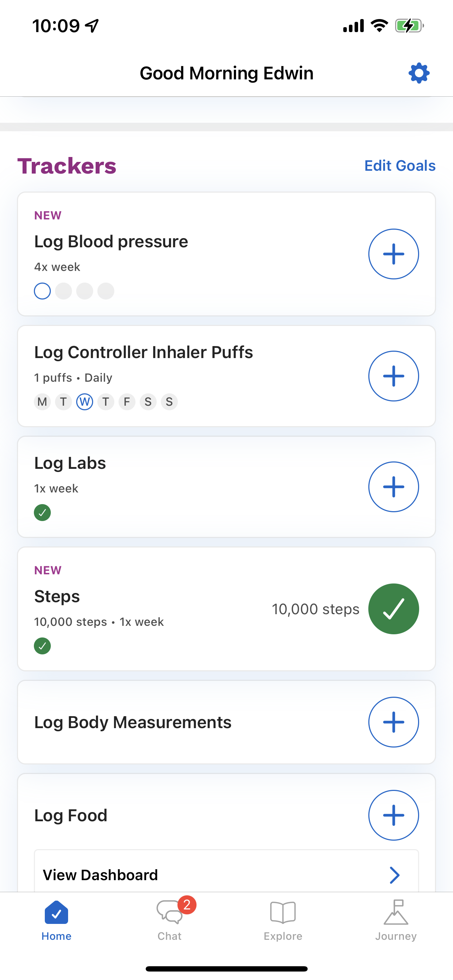Go to the Home tab

(x=56, y=919)
